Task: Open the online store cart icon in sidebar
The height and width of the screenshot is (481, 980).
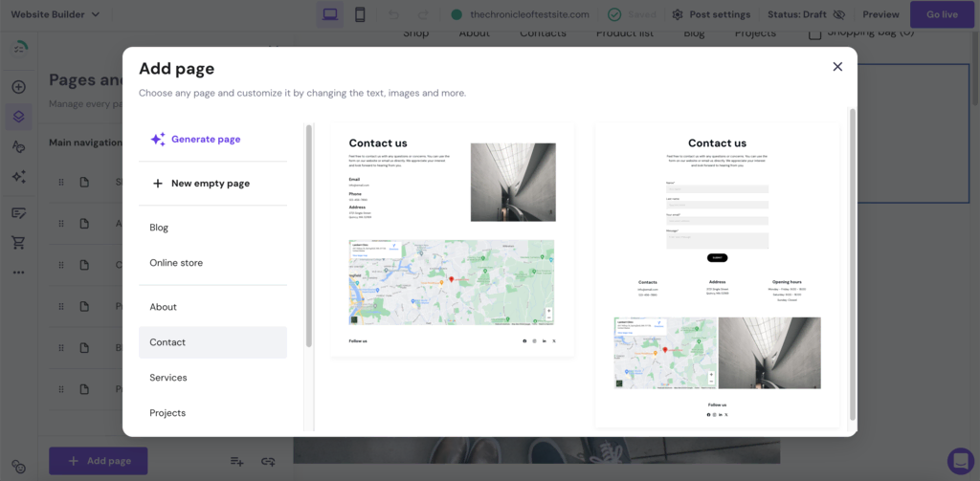Action: pyautogui.click(x=19, y=242)
